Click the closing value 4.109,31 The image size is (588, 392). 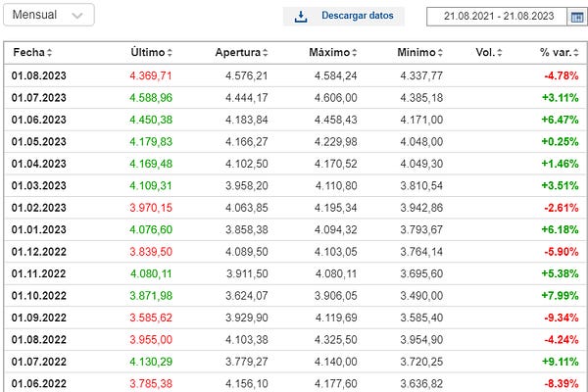click(151, 185)
